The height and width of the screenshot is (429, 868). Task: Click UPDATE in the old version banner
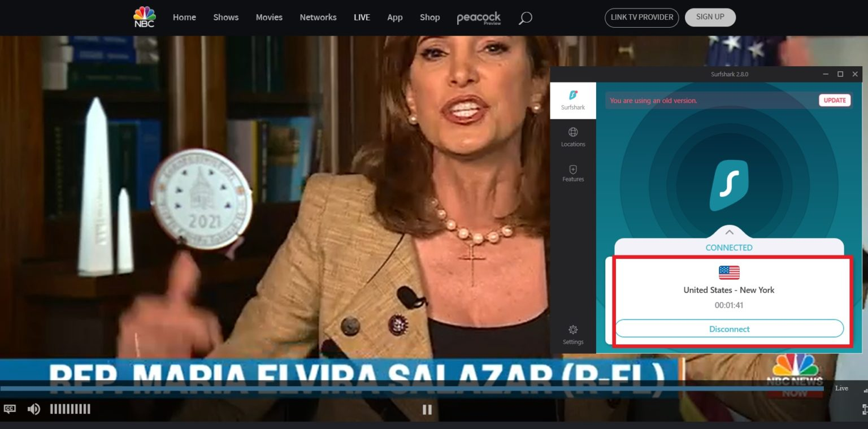(834, 100)
